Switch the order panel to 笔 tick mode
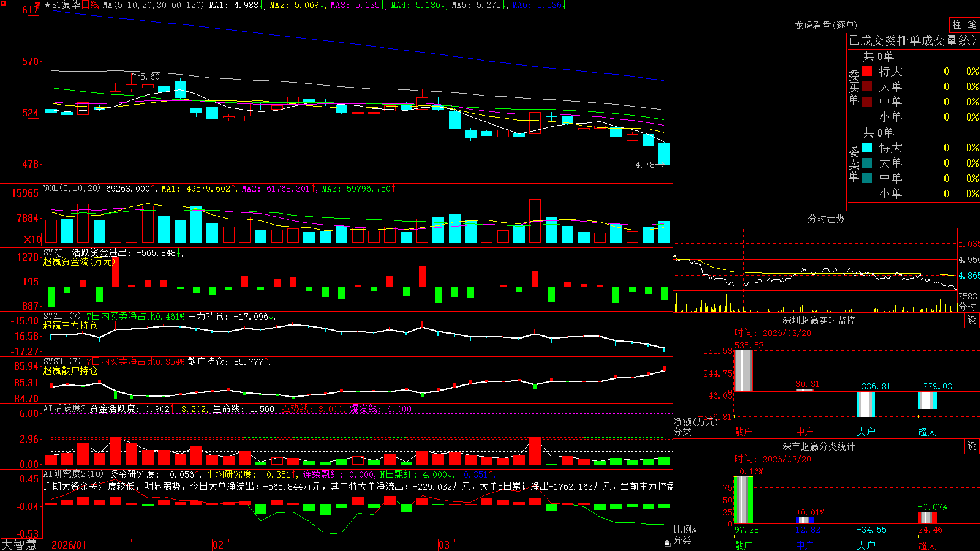 pyautogui.click(x=972, y=24)
